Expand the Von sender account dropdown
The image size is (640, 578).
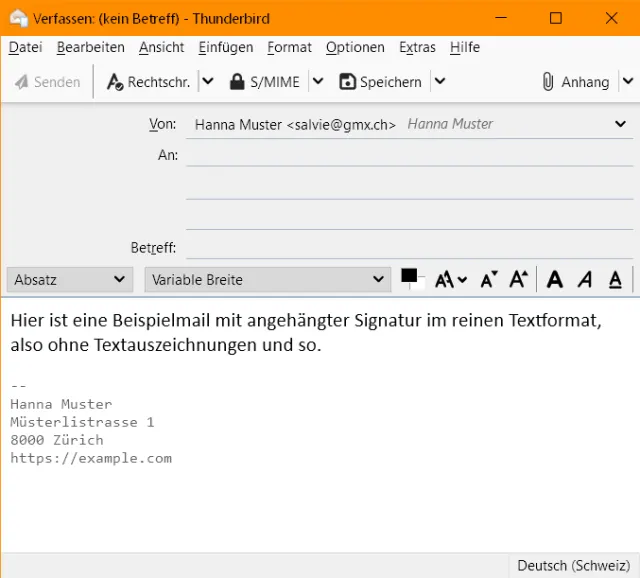pos(620,124)
